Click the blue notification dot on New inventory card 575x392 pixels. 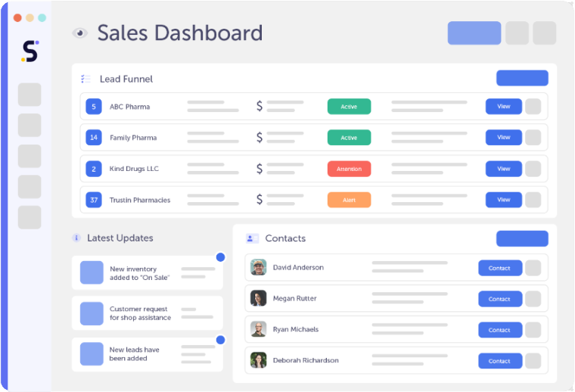click(220, 257)
